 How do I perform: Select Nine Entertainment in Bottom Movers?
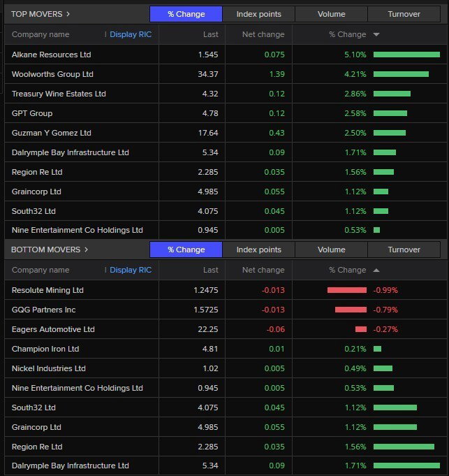click(78, 388)
